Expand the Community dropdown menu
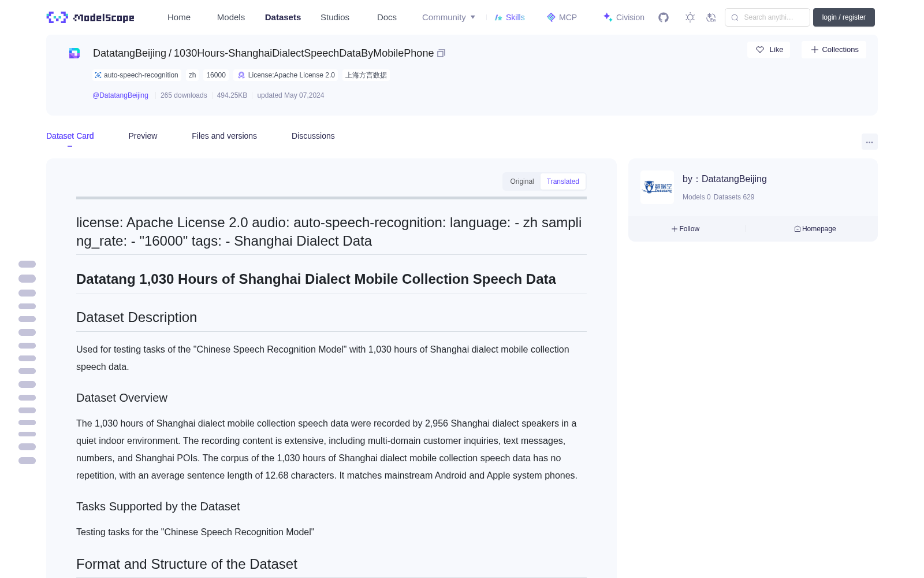 pos(449,17)
